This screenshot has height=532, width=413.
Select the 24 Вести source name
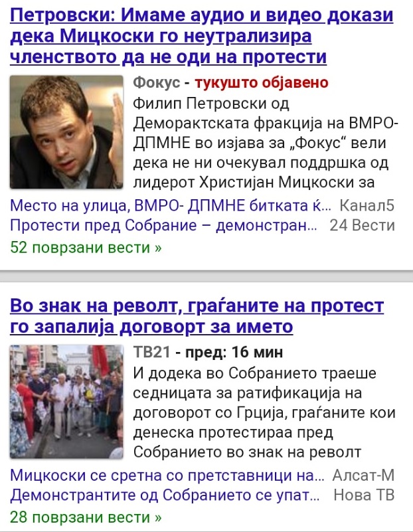362,225
